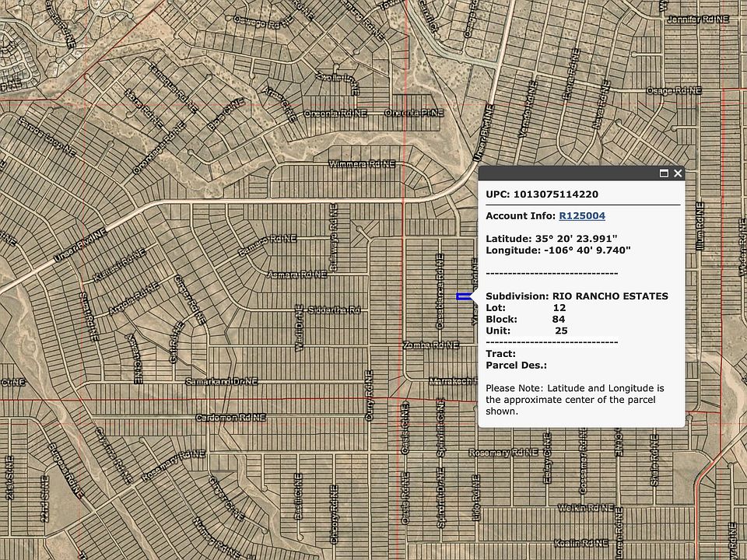Viewport: 747px width, 560px height.
Task: Click the Parcel Des.: label
Action: pyautogui.click(x=517, y=366)
